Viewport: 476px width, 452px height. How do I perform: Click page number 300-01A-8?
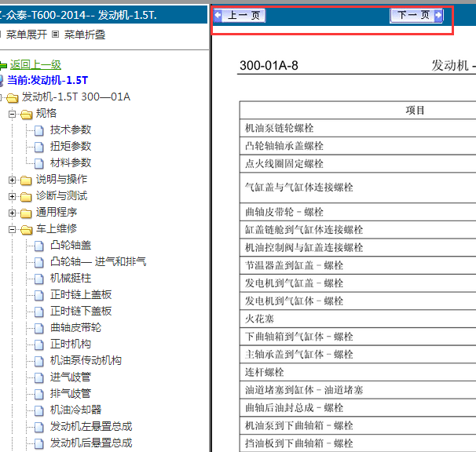(269, 65)
